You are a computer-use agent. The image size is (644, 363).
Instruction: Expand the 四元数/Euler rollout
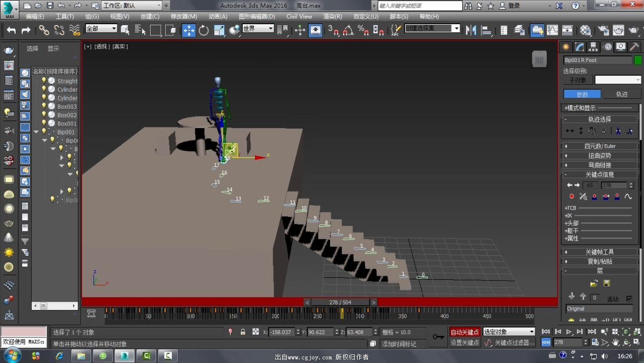pyautogui.click(x=599, y=146)
